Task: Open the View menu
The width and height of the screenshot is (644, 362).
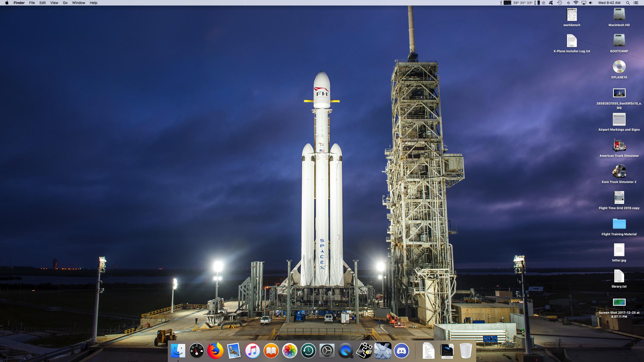Action: (54, 3)
